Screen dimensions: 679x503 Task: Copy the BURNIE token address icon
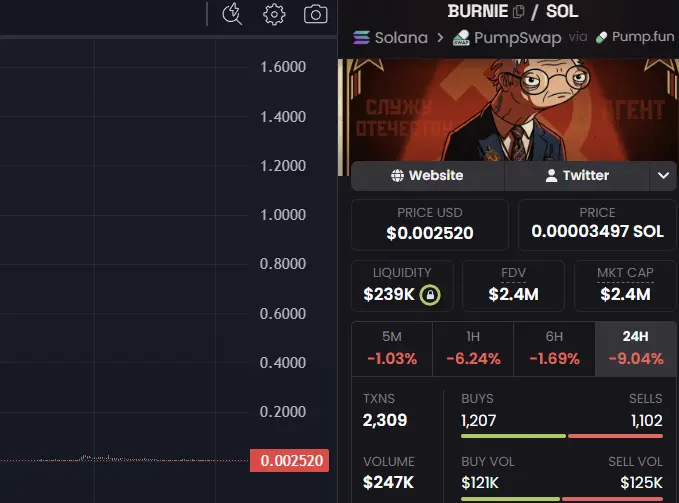tap(518, 11)
